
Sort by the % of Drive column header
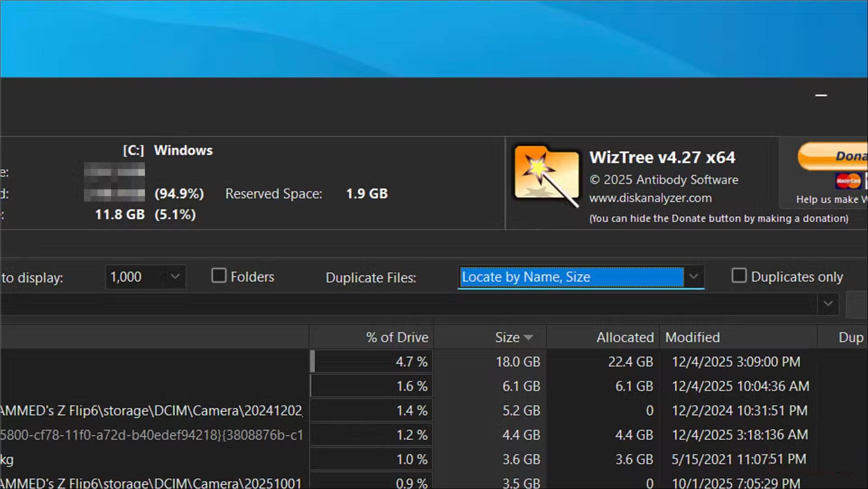pyautogui.click(x=397, y=337)
